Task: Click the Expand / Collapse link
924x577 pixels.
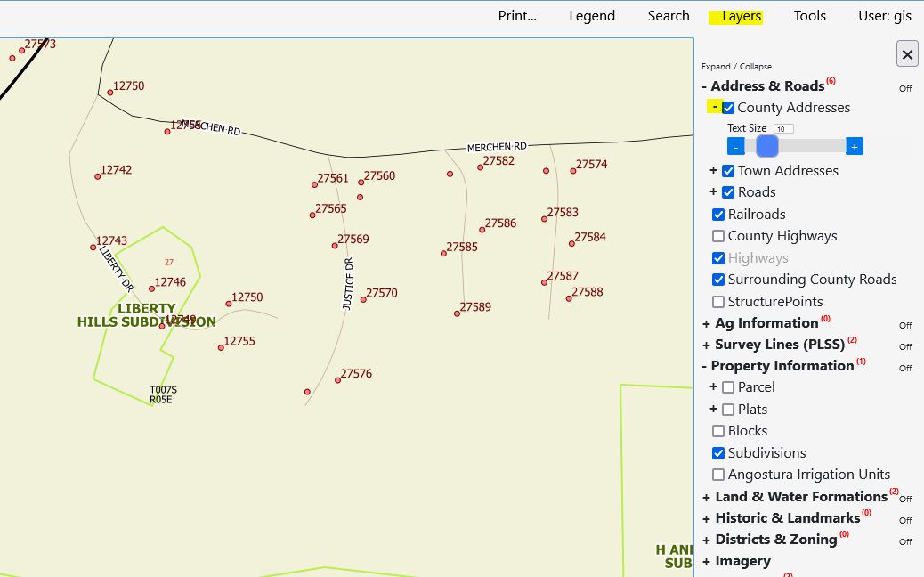Action: point(736,67)
